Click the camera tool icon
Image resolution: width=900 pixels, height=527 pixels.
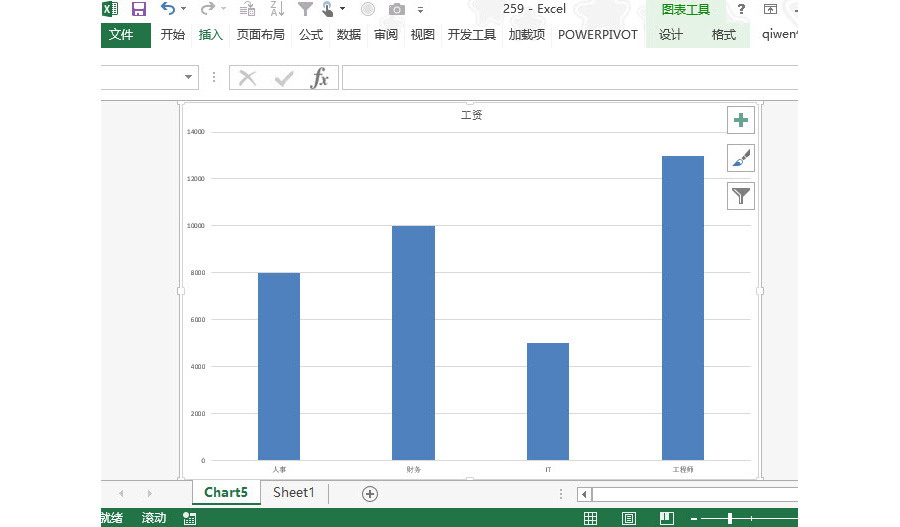397,9
